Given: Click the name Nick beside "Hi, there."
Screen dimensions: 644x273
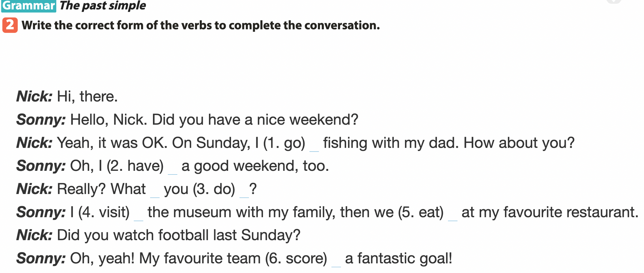Looking at the screenshot, I should point(34,96).
